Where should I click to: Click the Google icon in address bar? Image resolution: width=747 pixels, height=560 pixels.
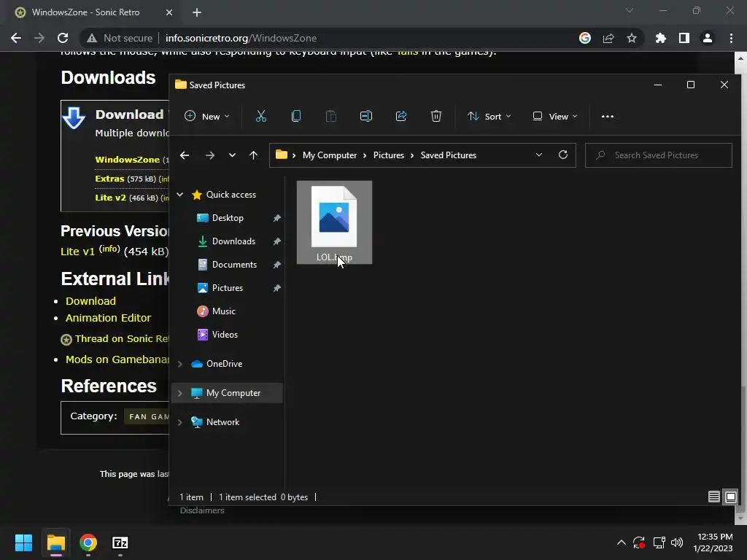(585, 38)
